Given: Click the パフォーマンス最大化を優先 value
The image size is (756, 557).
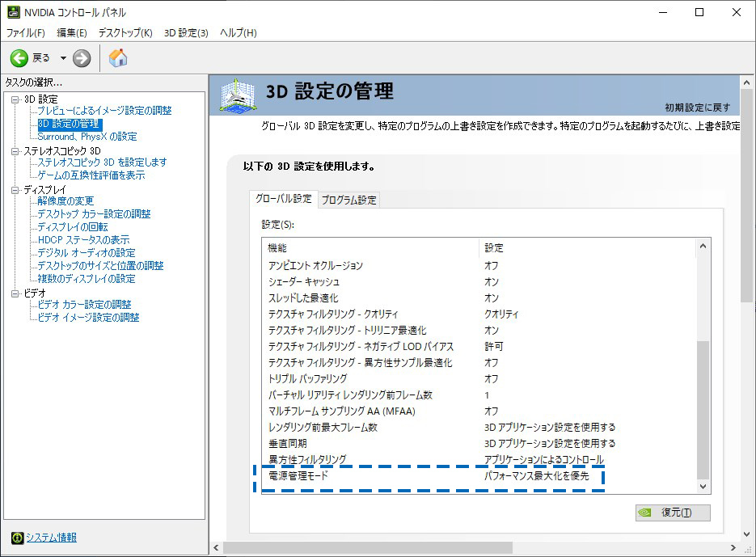Looking at the screenshot, I should coord(537,475).
